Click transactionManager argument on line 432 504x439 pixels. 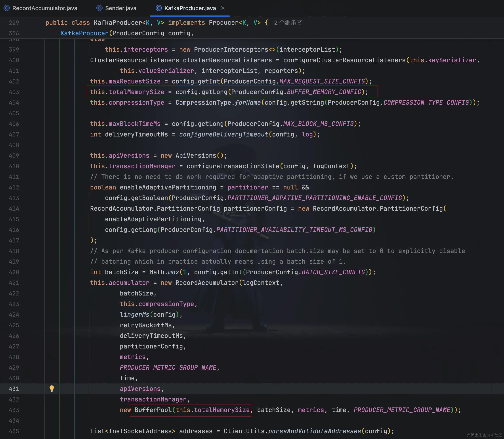153,399
